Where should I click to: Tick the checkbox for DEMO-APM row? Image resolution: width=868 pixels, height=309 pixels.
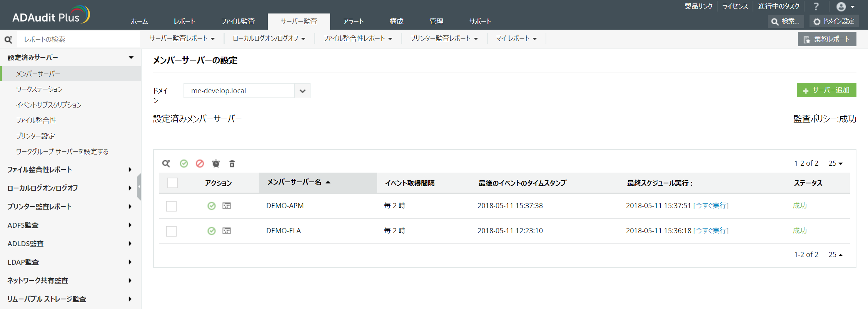[x=171, y=206]
